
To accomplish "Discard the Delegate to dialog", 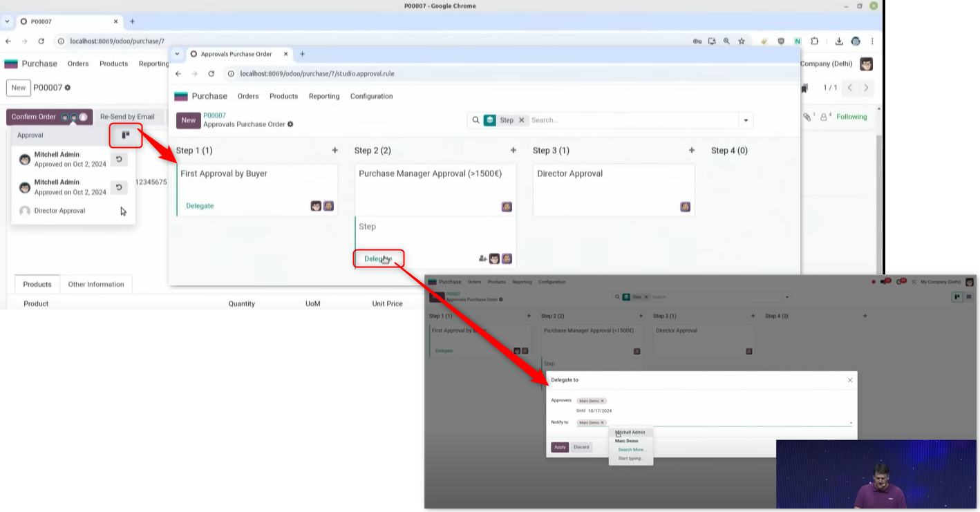I will click(x=581, y=447).
